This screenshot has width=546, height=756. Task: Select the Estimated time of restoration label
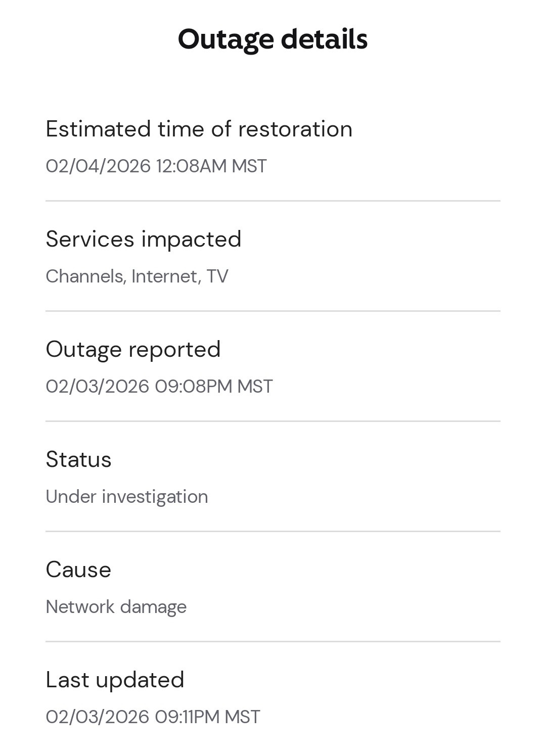pyautogui.click(x=199, y=129)
